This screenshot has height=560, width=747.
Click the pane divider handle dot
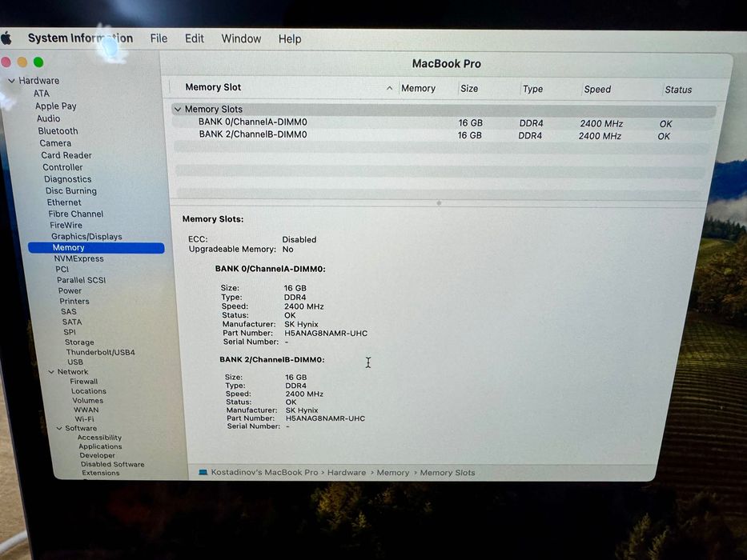coord(439,203)
